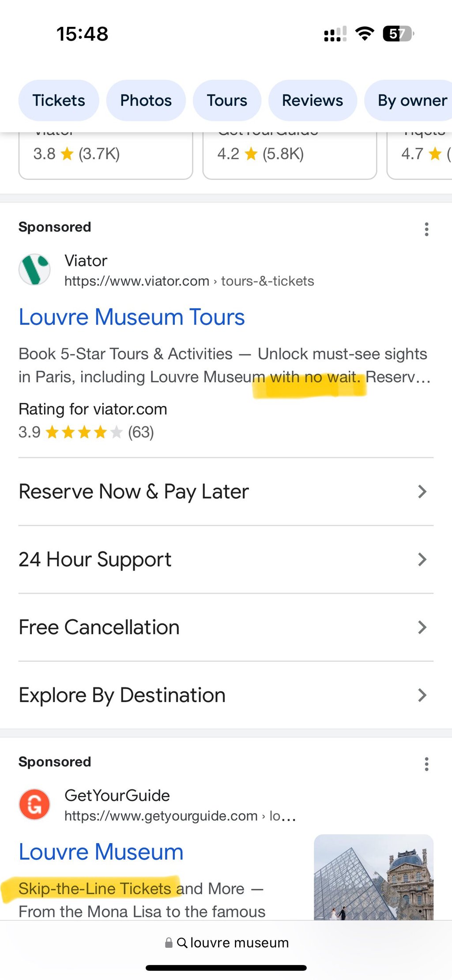Tap the GetYourGuide logo icon
Screen dimensions: 452x980
(34, 804)
